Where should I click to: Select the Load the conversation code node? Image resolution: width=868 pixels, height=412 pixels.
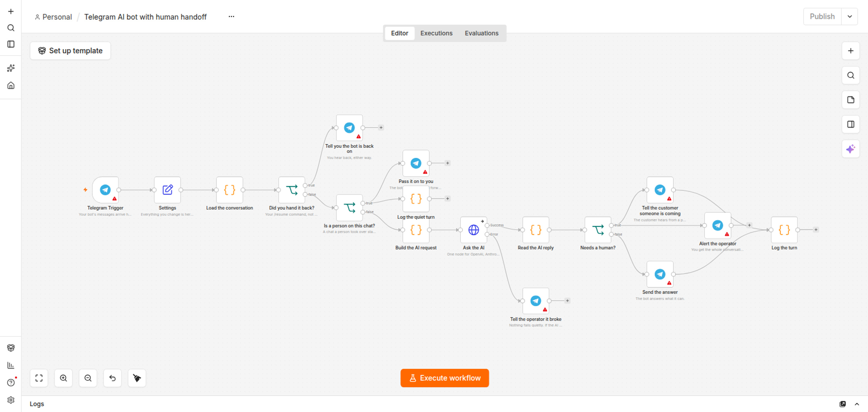click(230, 190)
